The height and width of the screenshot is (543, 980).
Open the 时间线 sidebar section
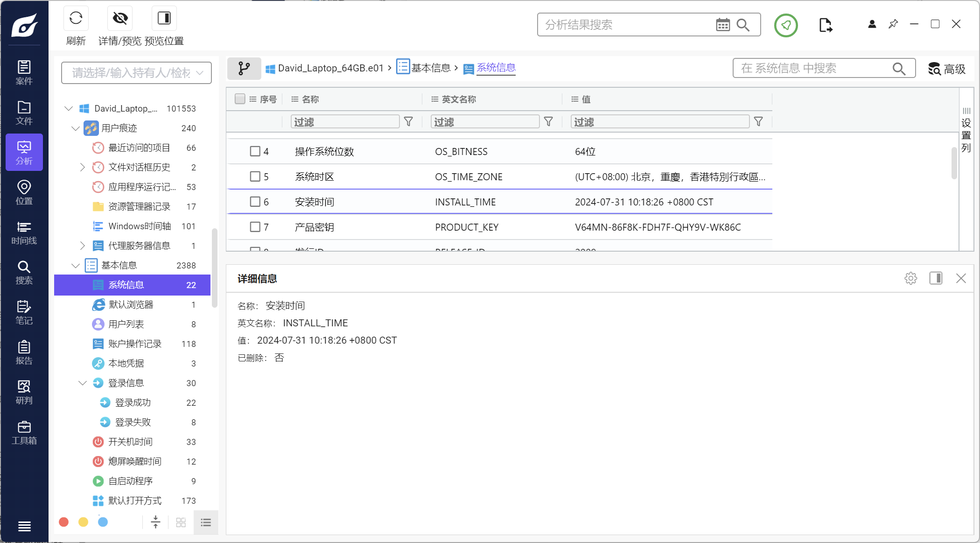click(24, 233)
